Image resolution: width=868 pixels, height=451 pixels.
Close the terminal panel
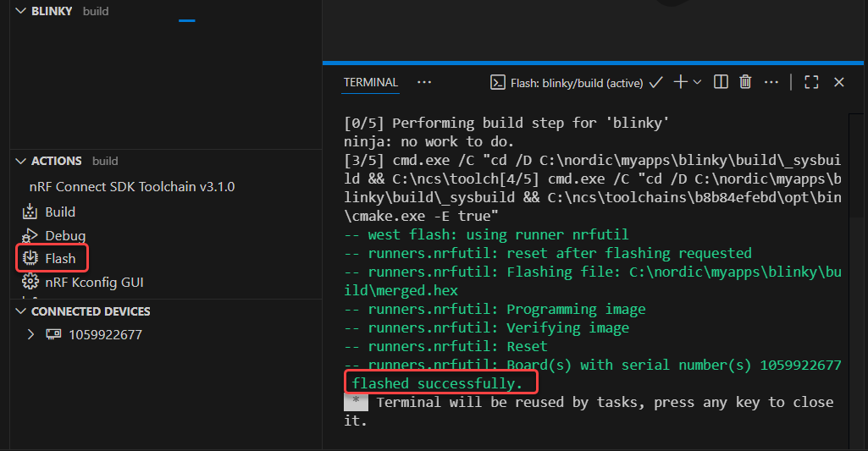[x=839, y=82]
